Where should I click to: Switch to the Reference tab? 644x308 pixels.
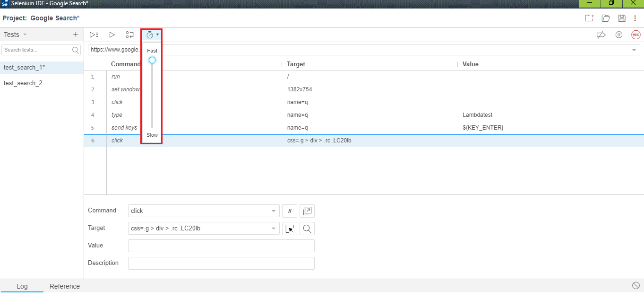[65, 286]
